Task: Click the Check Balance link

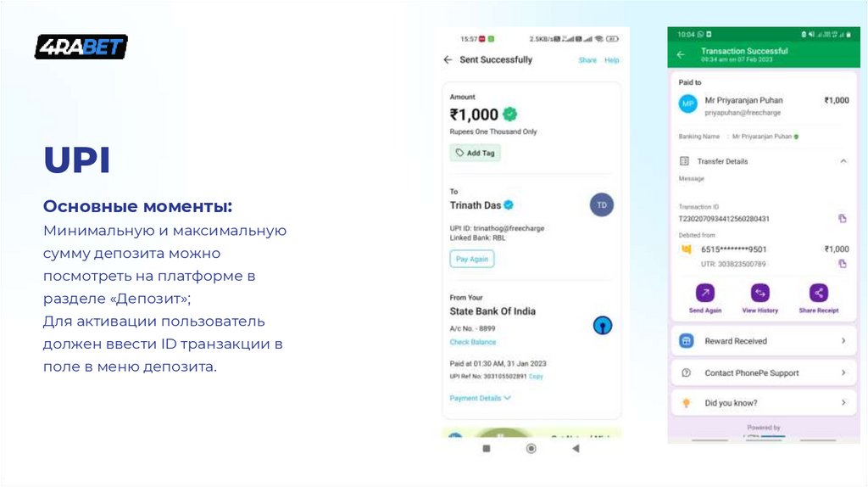Action: (x=473, y=342)
